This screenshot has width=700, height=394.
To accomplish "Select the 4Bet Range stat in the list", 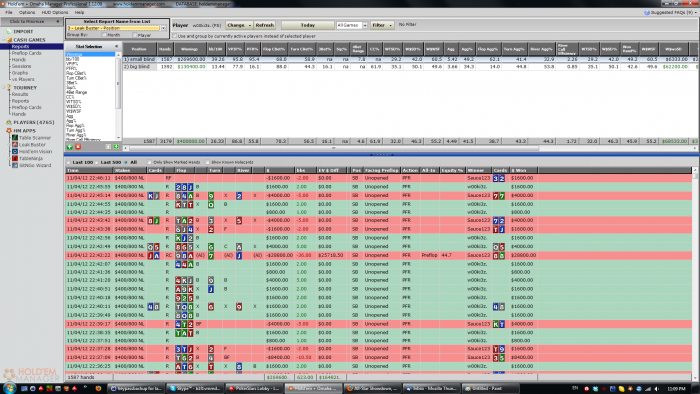I will tap(77, 92).
